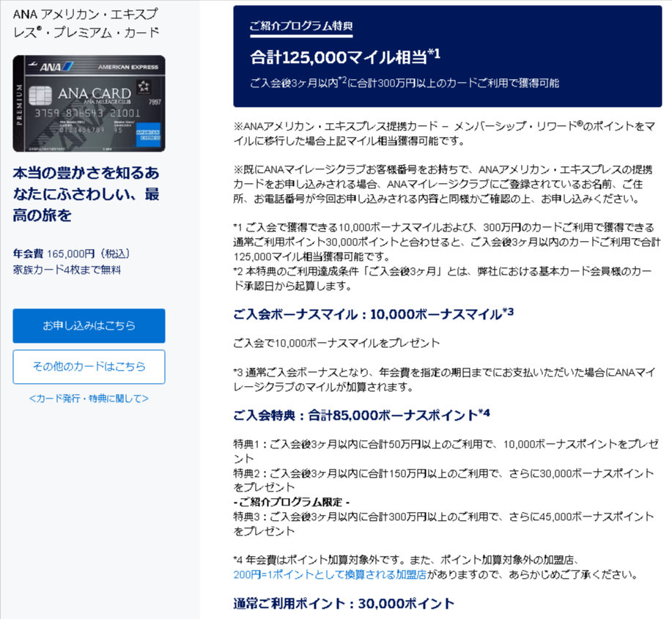Click the ご入会ボーナスマイル:10,000ボーナスマイル heading

tap(373, 314)
